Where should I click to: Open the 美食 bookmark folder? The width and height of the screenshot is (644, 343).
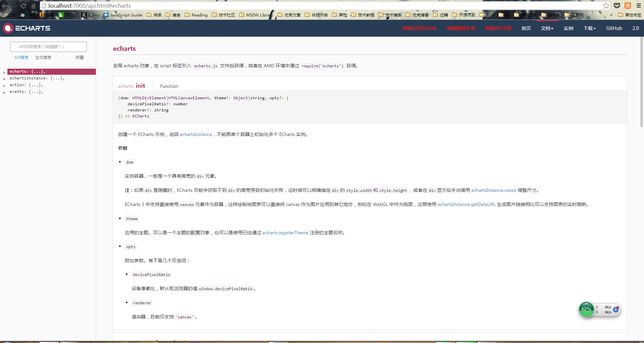(x=173, y=15)
